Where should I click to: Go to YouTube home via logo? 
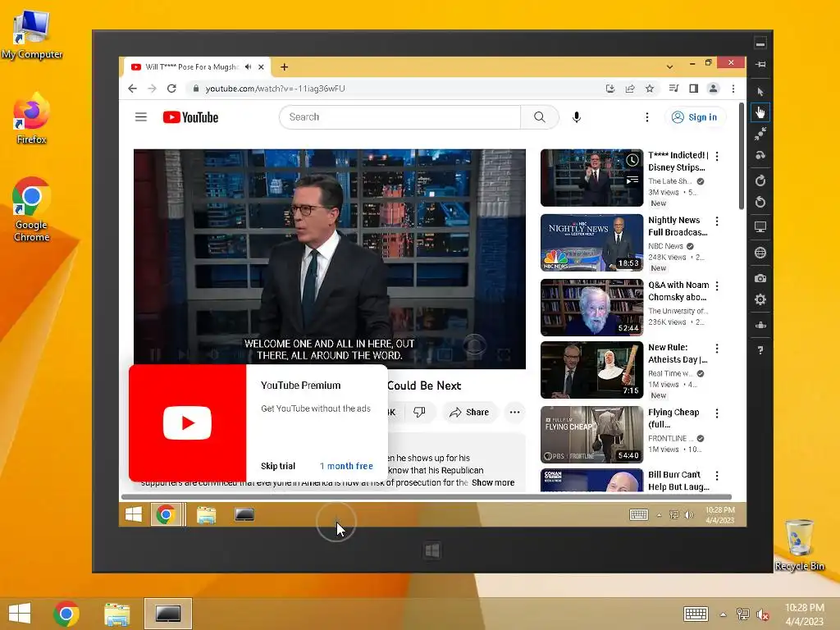click(x=190, y=117)
